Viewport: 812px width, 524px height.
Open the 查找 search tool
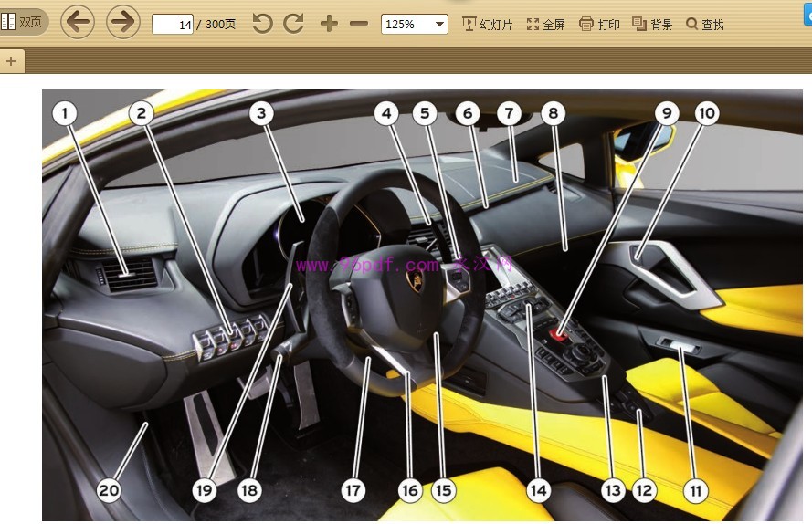pos(704,25)
